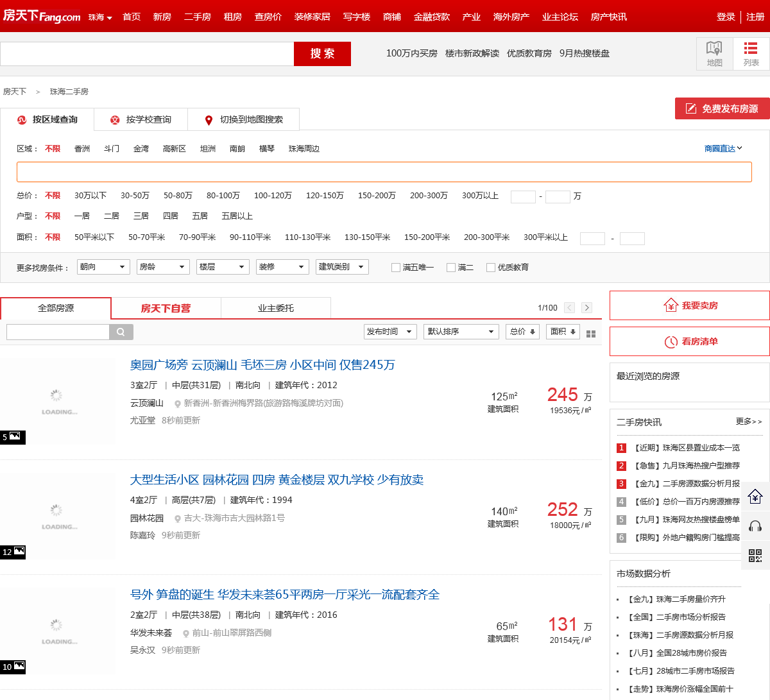Open listing 奥园广场旁 云顶澜山 title
Image resolution: width=770 pixels, height=700 pixels.
click(262, 365)
